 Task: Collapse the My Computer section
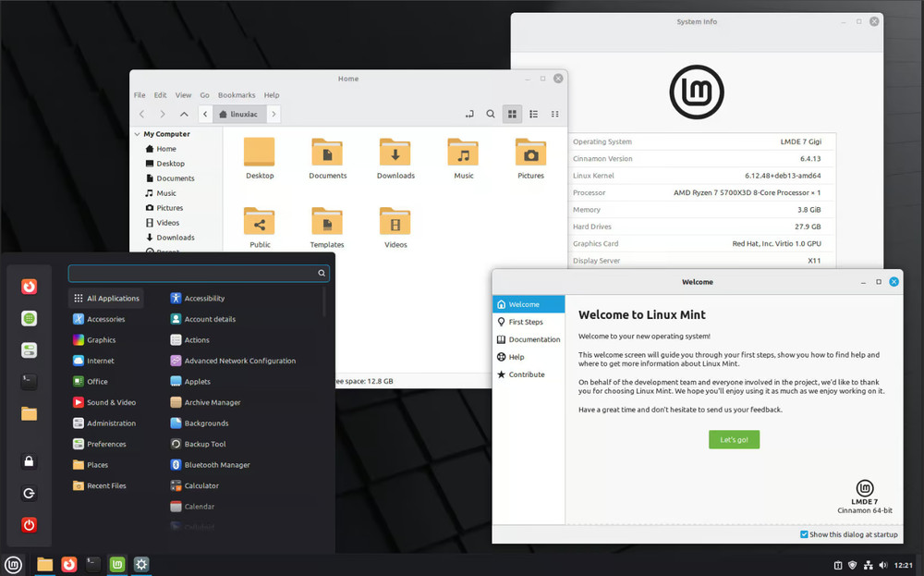pyautogui.click(x=137, y=134)
